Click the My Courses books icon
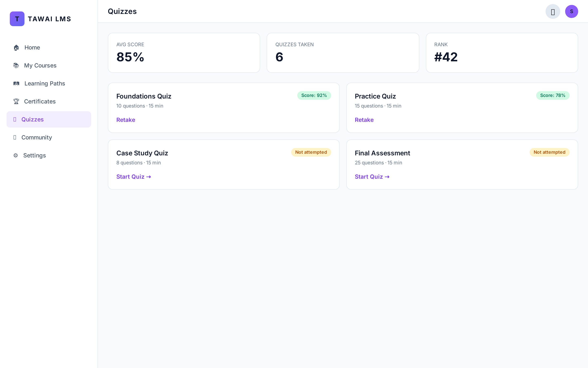Viewport: 588px width, 368px height. click(x=16, y=65)
